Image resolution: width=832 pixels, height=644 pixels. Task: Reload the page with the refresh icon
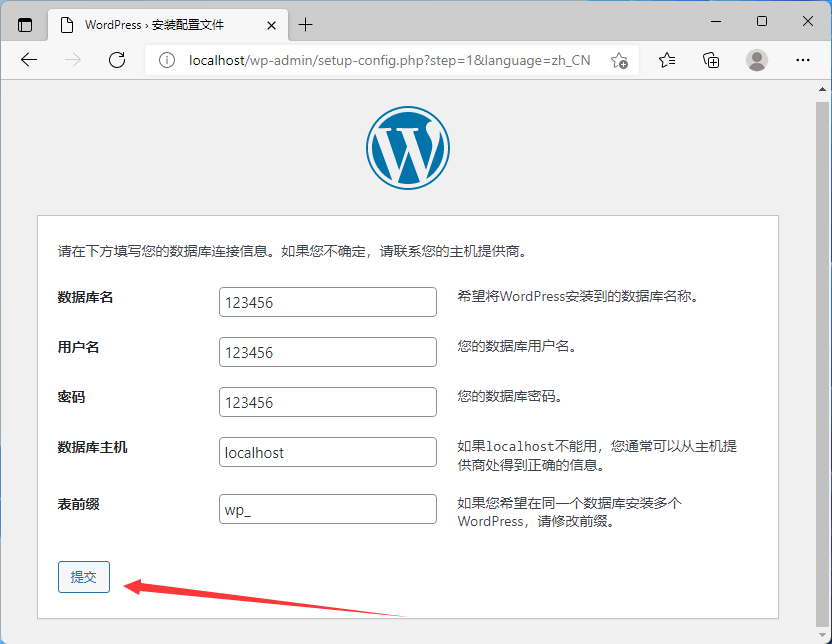[x=117, y=60]
